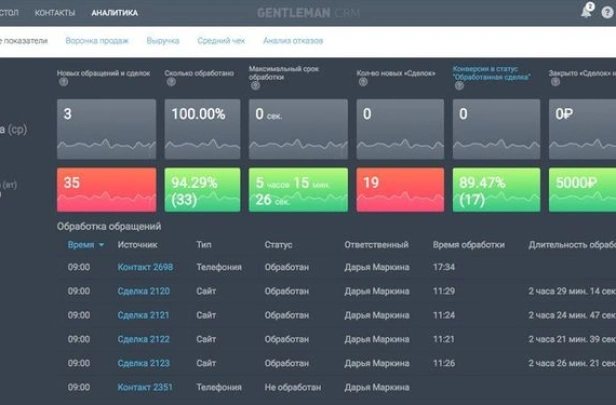Image resolution: width=616 pixels, height=405 pixels.
Task: Open the 'Контакт 2351' link
Action: point(145,387)
